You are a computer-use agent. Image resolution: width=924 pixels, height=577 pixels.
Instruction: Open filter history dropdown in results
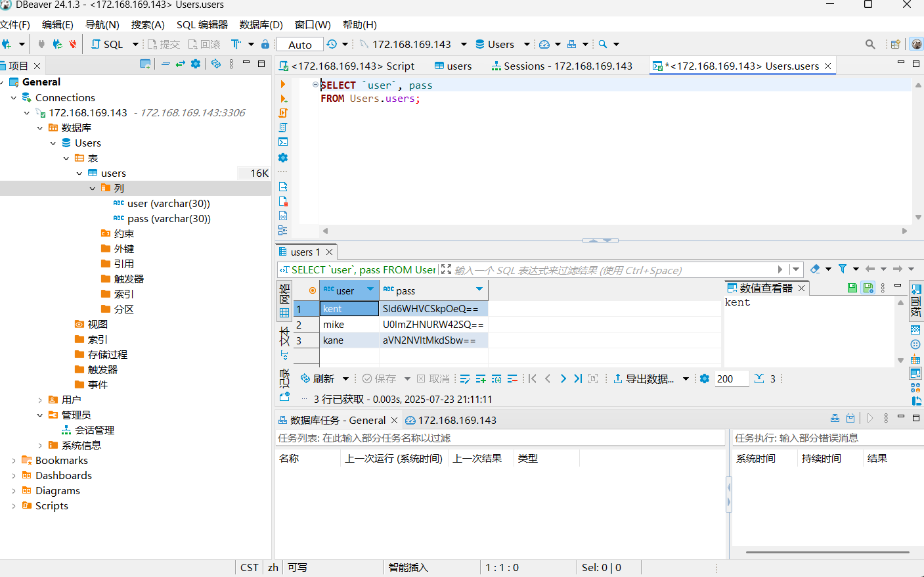[x=796, y=269]
